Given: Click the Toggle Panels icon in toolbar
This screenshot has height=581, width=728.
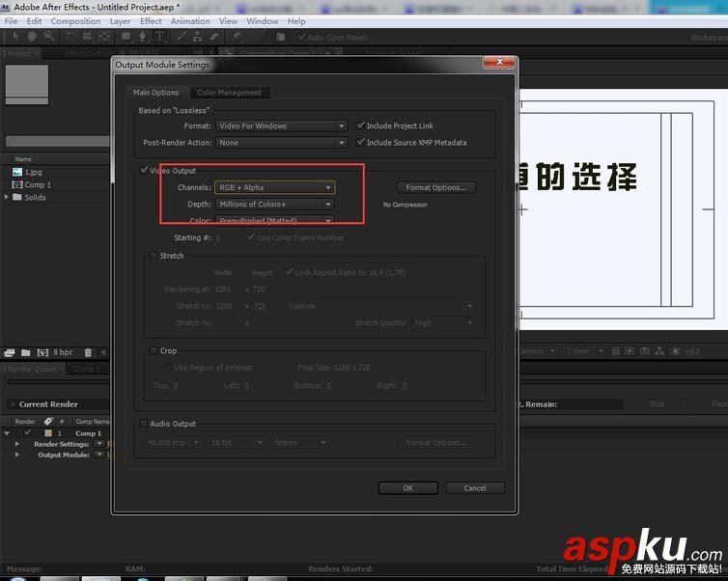Looking at the screenshot, I should click(x=280, y=37).
